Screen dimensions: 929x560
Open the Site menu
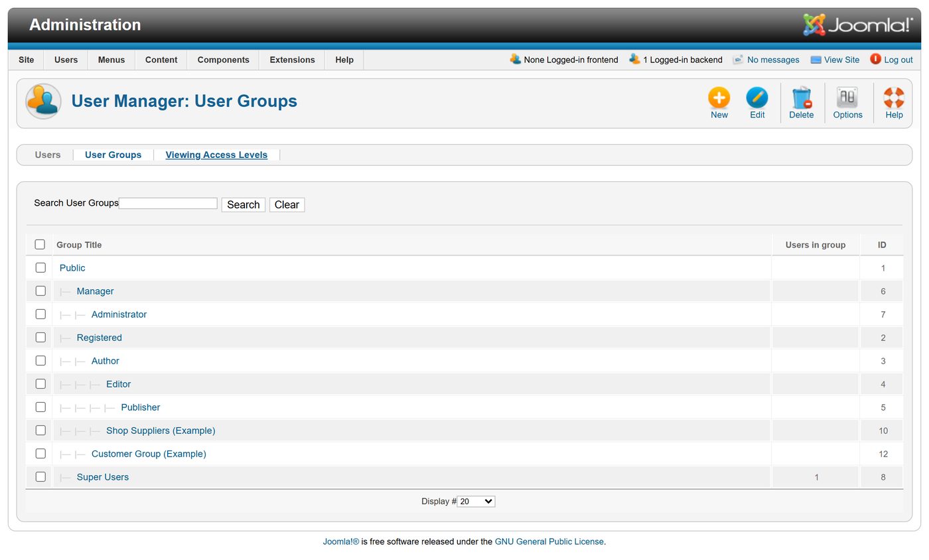tap(27, 60)
